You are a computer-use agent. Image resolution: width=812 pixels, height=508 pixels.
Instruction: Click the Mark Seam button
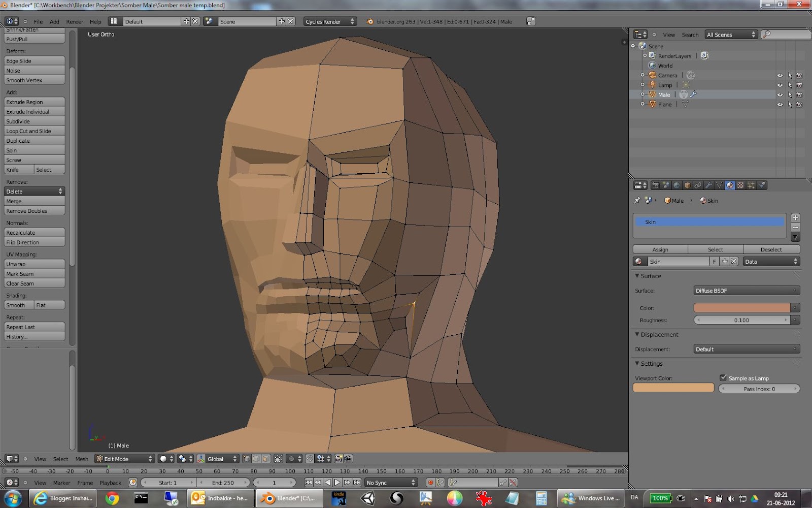35,274
